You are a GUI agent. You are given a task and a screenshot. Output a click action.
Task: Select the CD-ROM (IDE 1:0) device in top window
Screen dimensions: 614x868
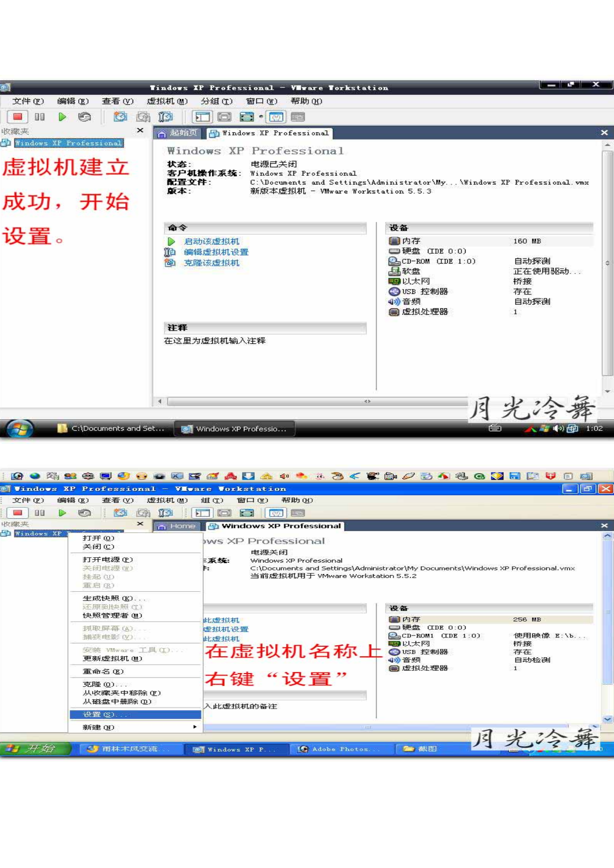pos(490,261)
